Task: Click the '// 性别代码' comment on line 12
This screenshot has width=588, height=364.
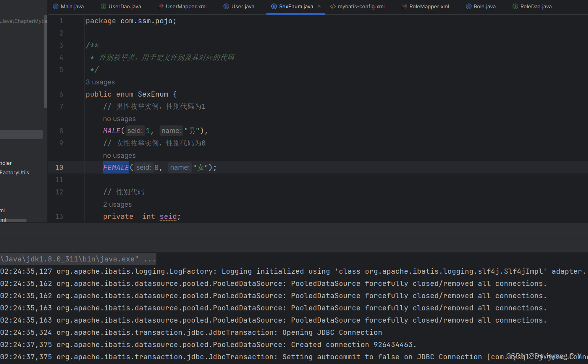Action: [x=124, y=192]
